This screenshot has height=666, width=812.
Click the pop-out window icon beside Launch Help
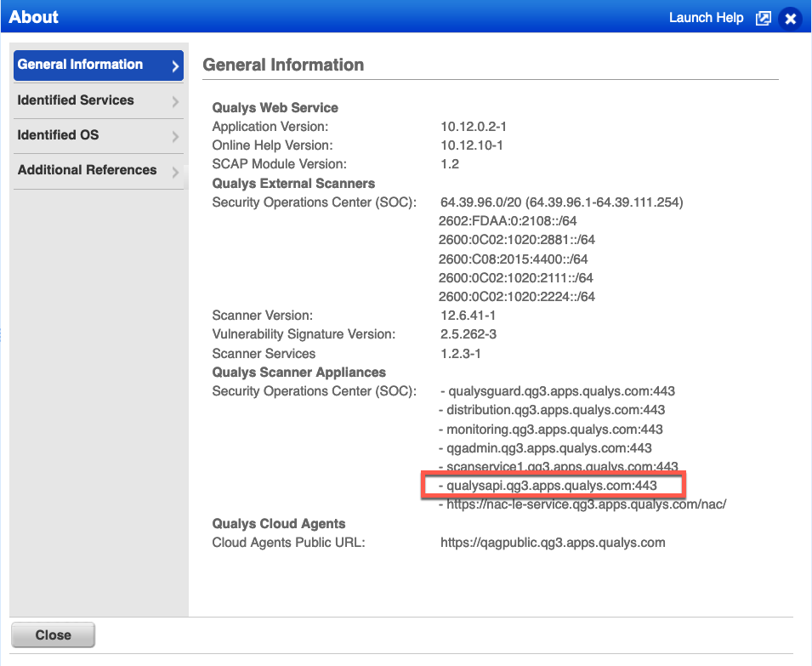pos(763,18)
